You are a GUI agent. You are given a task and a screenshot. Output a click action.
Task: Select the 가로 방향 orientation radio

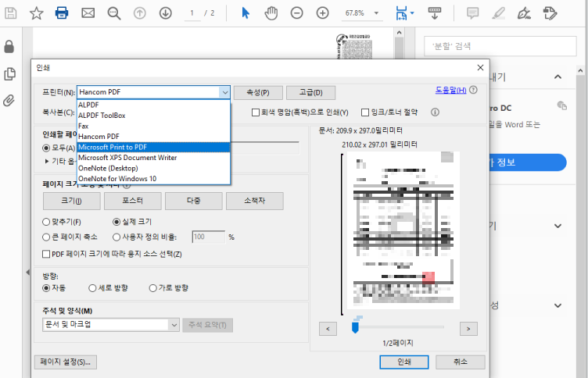pos(152,288)
